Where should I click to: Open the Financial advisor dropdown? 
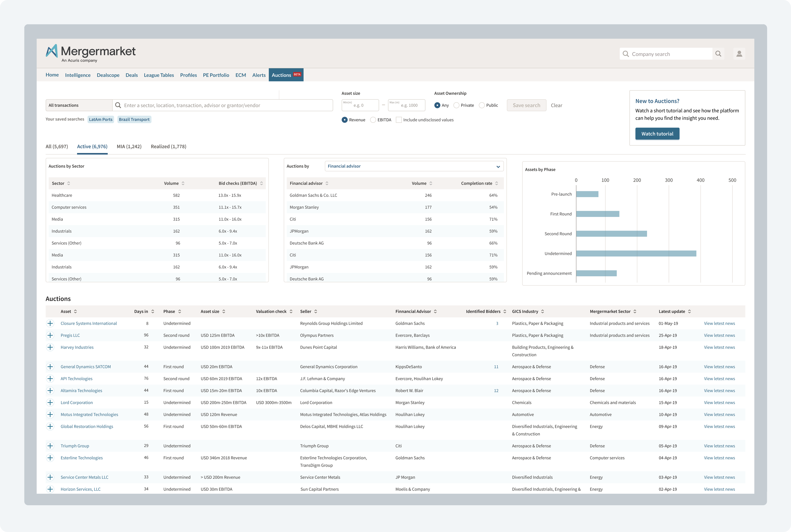[413, 166]
